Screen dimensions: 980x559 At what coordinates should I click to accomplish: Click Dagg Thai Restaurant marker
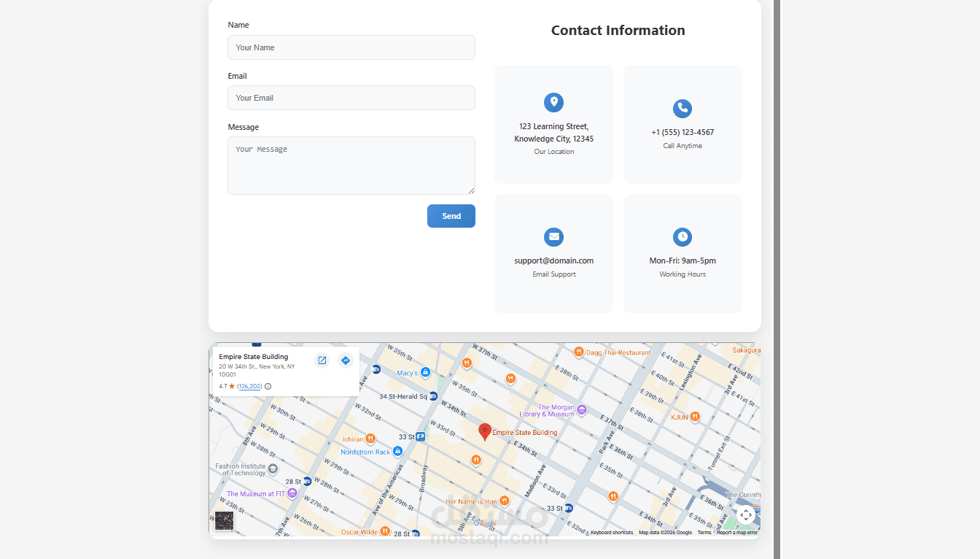(578, 352)
